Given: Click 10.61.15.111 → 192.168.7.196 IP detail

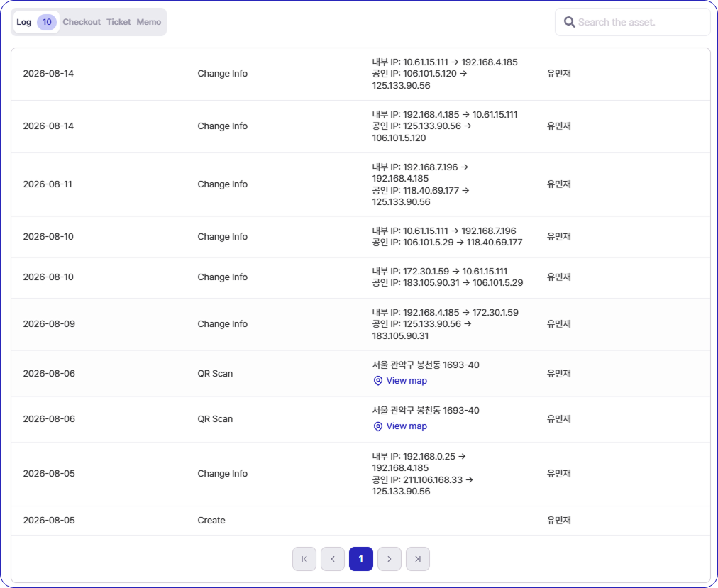Looking at the screenshot, I should pyautogui.click(x=443, y=231).
